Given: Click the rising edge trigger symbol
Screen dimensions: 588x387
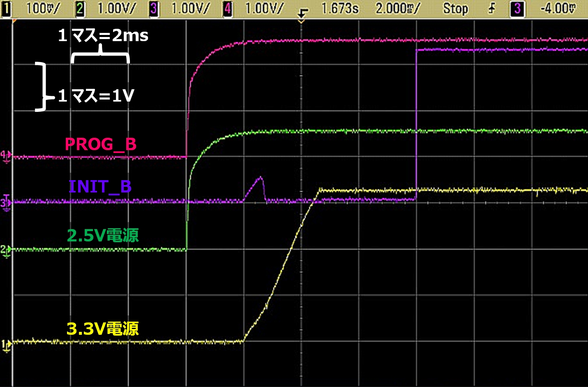Looking at the screenshot, I should tap(492, 9).
